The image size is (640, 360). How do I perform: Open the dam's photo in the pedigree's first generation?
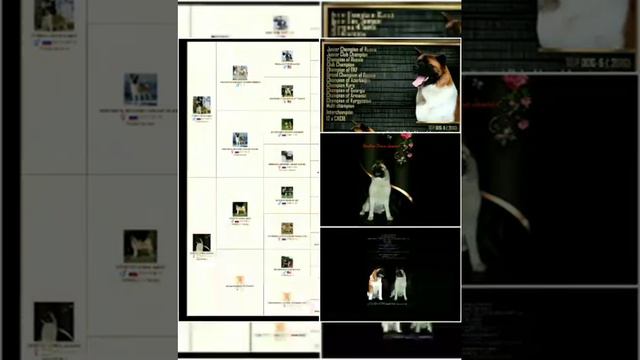202,242
